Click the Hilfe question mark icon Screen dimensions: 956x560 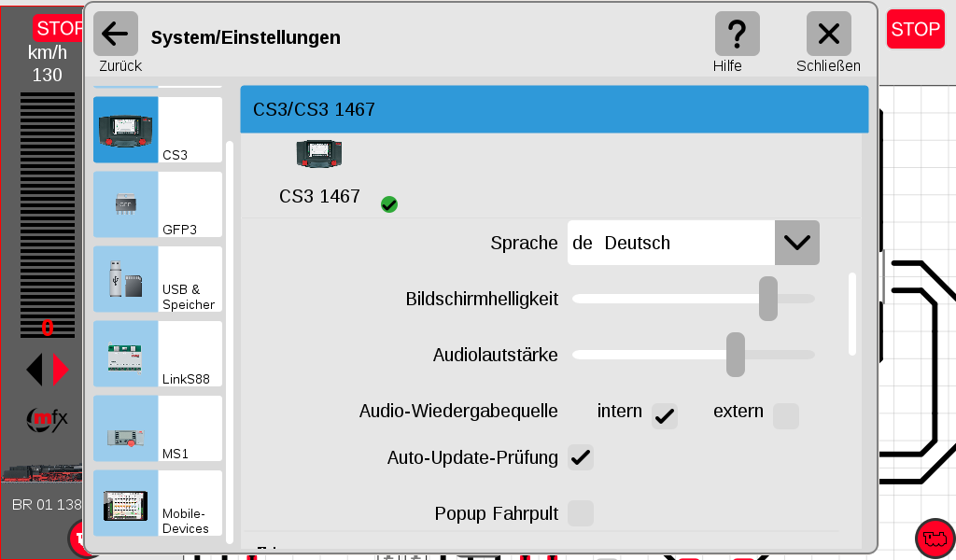point(737,35)
